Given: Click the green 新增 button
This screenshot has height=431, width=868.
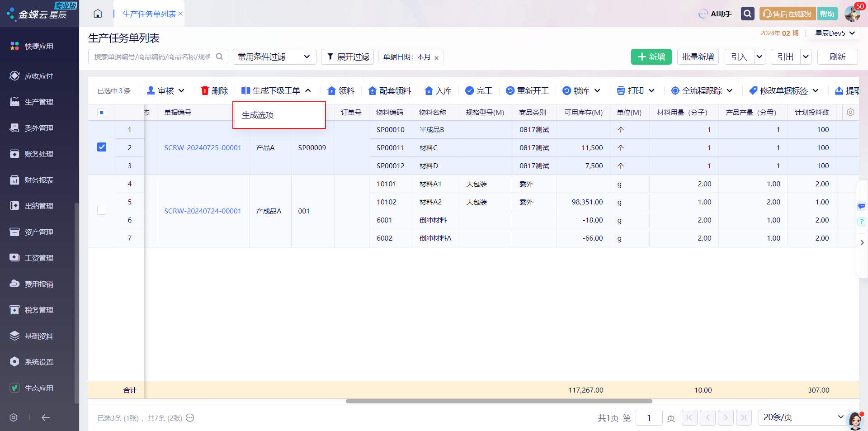Looking at the screenshot, I should click(651, 57).
